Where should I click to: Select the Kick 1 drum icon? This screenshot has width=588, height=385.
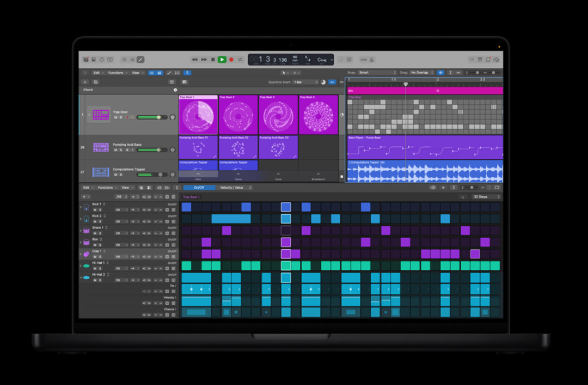click(86, 208)
